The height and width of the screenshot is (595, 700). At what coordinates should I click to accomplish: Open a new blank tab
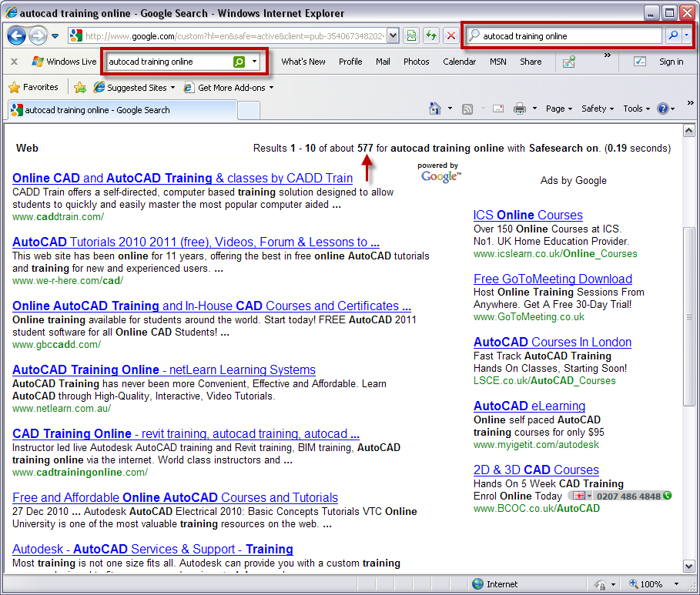click(x=249, y=111)
